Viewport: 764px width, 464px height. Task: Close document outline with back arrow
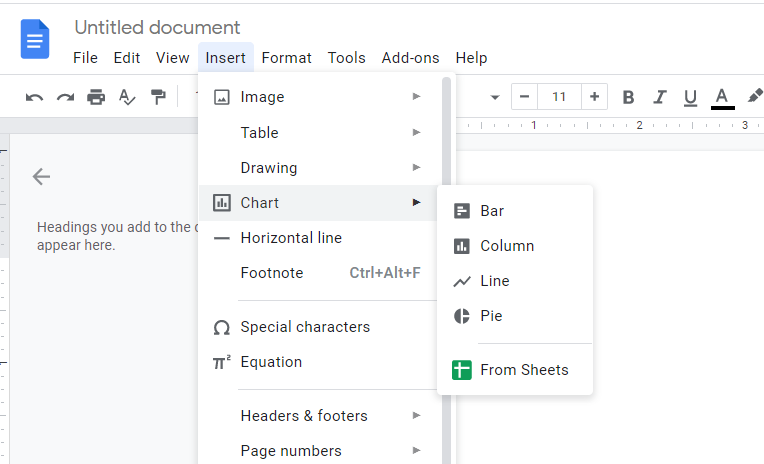[x=41, y=177]
